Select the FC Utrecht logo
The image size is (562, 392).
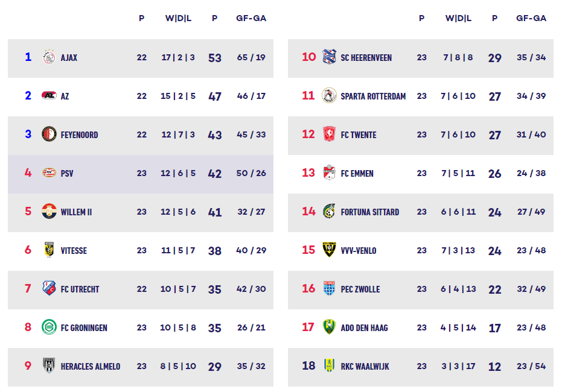[49, 289]
